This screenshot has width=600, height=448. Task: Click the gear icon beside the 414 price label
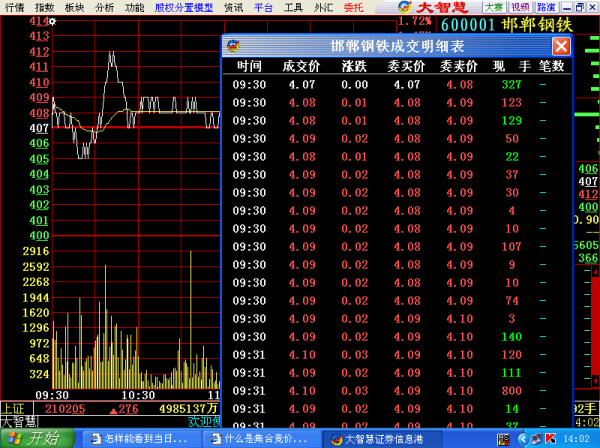tap(52, 22)
